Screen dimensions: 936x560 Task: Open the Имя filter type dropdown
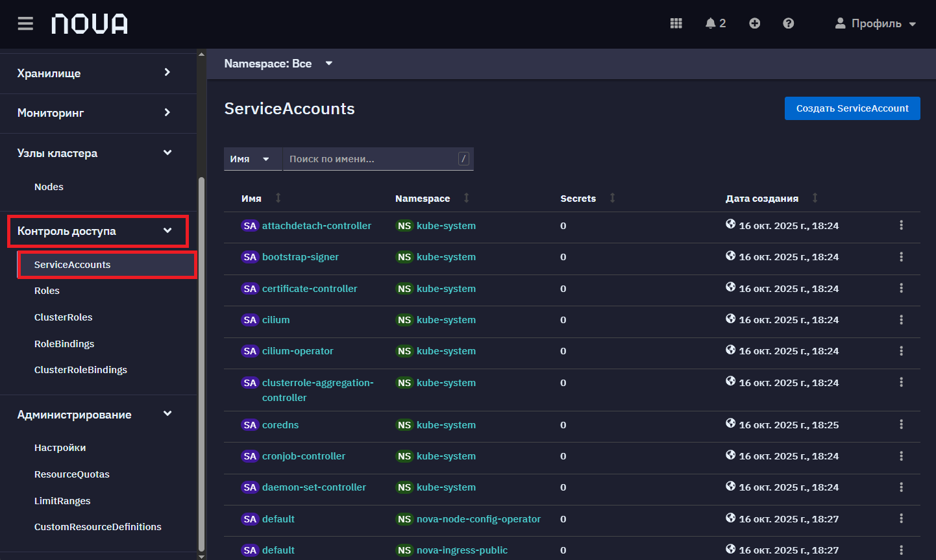(x=253, y=159)
